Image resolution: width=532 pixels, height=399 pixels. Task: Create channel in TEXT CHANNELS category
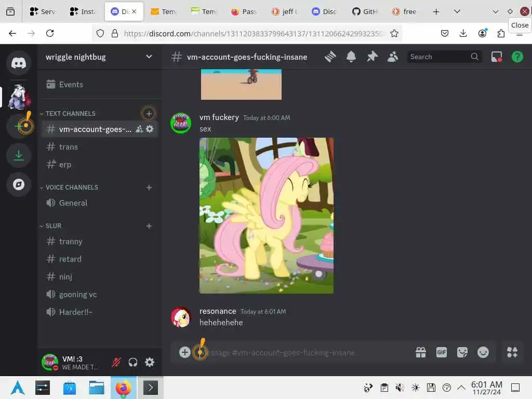[149, 114]
